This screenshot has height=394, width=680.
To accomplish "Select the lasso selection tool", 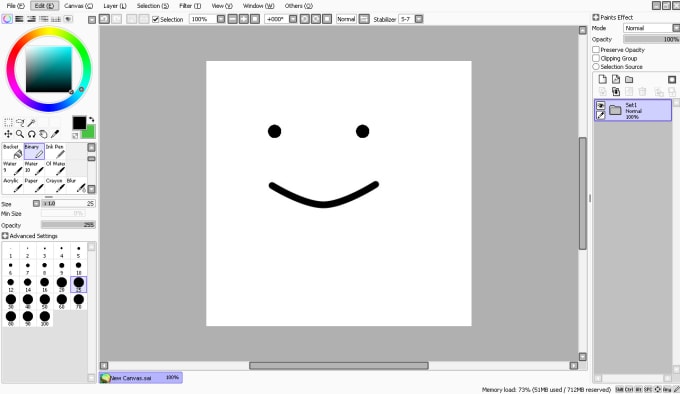I will click(20, 123).
